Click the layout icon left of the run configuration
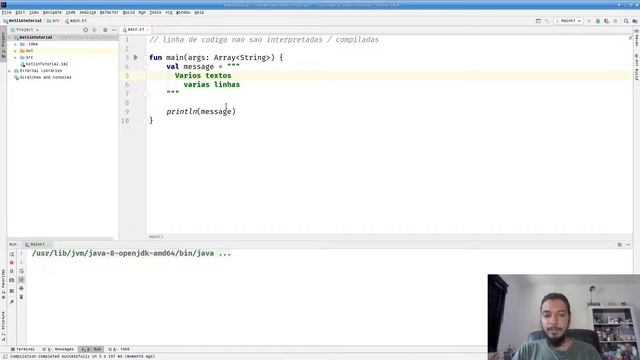Screen dimensions: 640x360 click(x=538, y=21)
